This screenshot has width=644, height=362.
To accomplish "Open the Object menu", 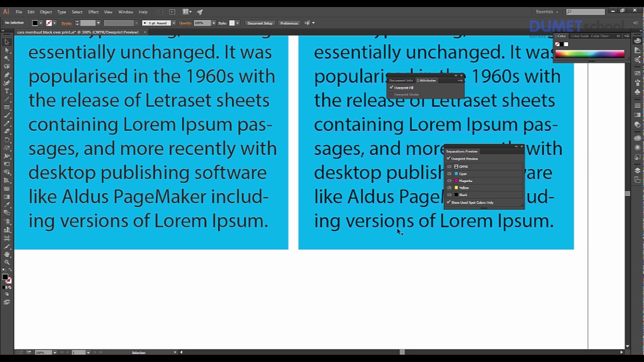I will [46, 12].
